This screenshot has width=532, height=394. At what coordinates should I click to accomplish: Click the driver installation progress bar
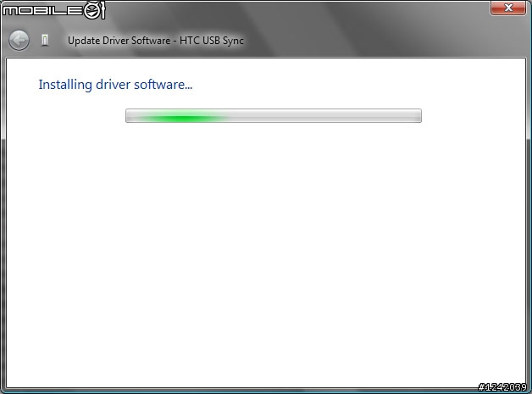274,116
